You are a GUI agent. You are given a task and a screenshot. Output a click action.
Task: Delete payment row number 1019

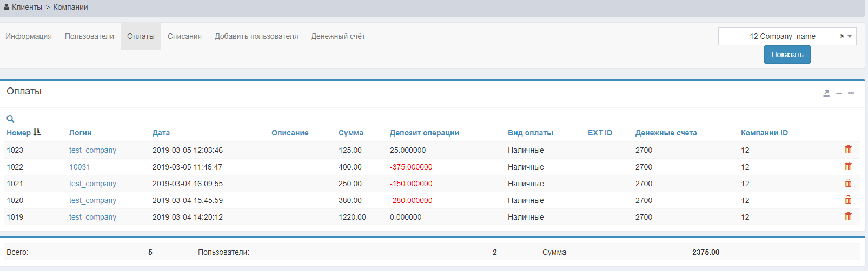(x=848, y=216)
